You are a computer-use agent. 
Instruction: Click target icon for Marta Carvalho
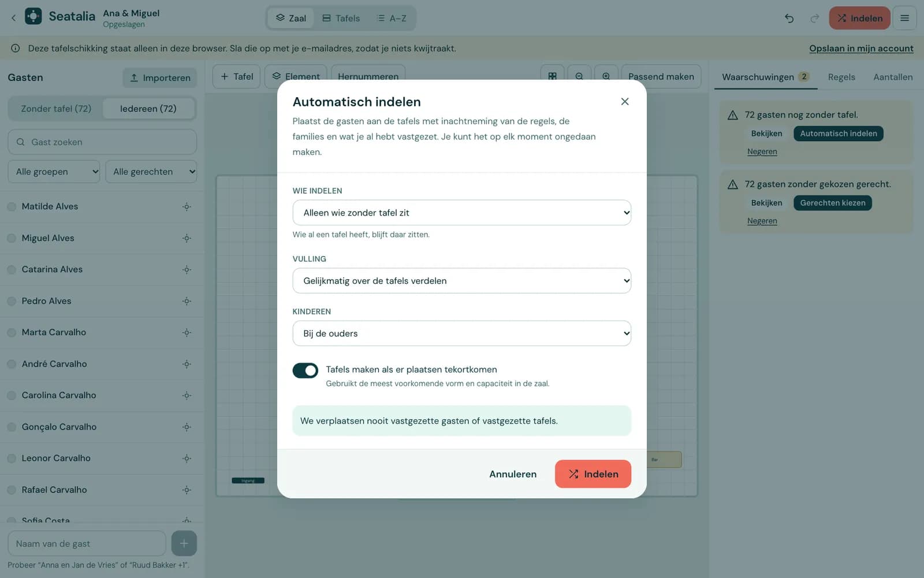pyautogui.click(x=187, y=333)
